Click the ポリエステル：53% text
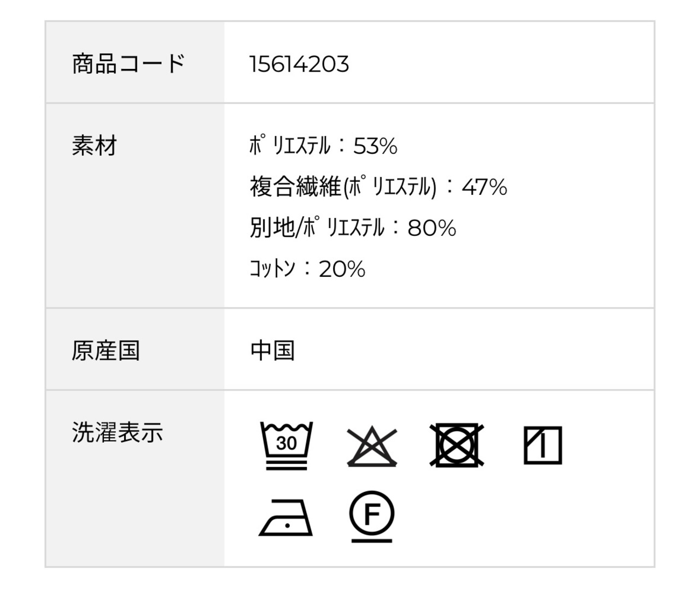 pos(323,146)
